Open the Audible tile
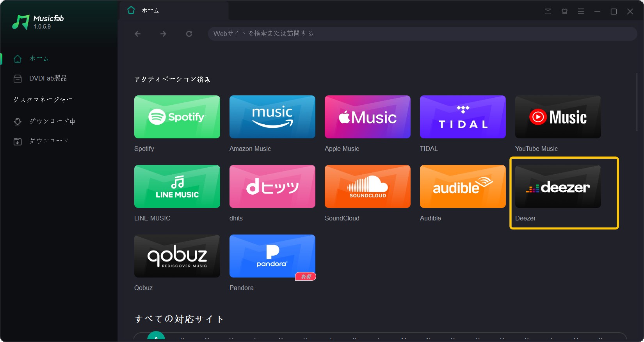This screenshot has height=342, width=644. pyautogui.click(x=463, y=186)
